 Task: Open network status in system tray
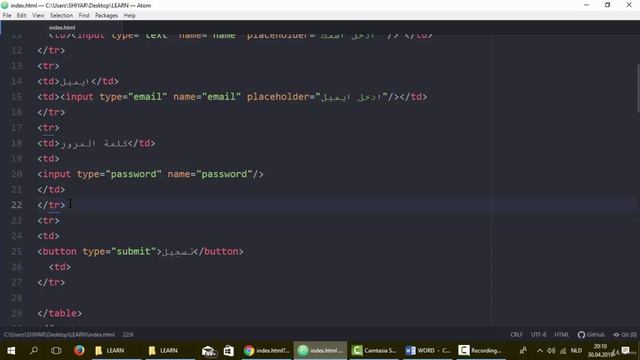point(563,351)
